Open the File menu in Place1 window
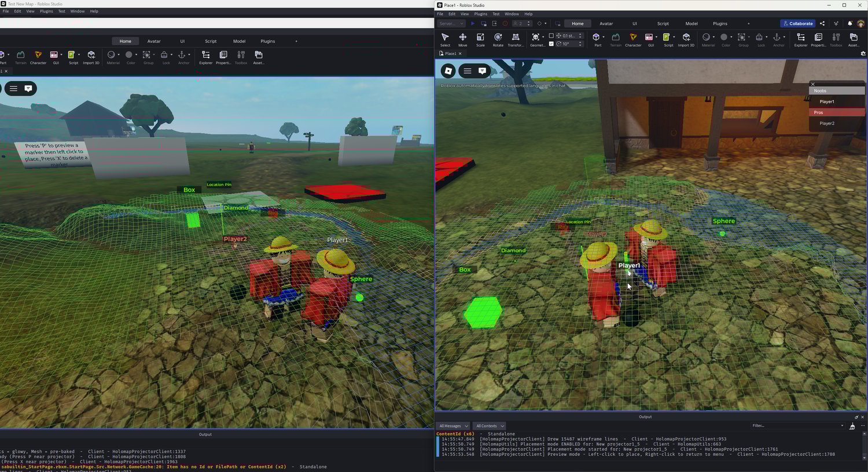 440,14
